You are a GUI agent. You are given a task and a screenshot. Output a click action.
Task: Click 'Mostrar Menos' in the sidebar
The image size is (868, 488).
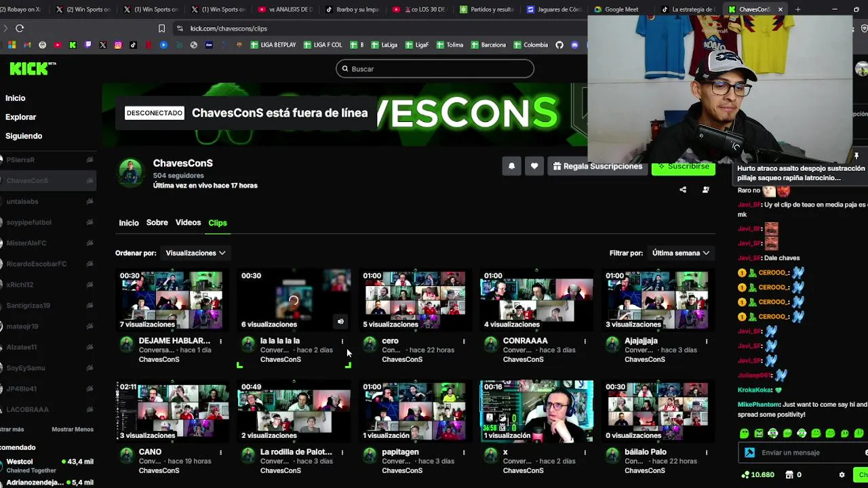[x=73, y=430]
